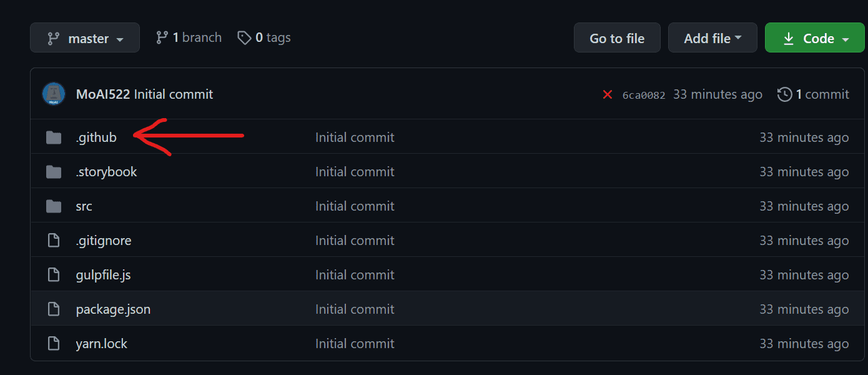
Task: Open the MoAI522 author link
Action: pos(103,94)
